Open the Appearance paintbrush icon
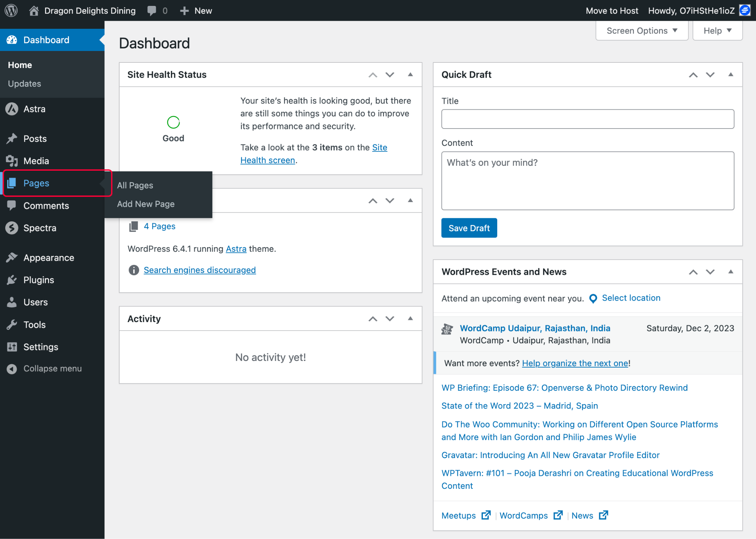 coord(12,257)
